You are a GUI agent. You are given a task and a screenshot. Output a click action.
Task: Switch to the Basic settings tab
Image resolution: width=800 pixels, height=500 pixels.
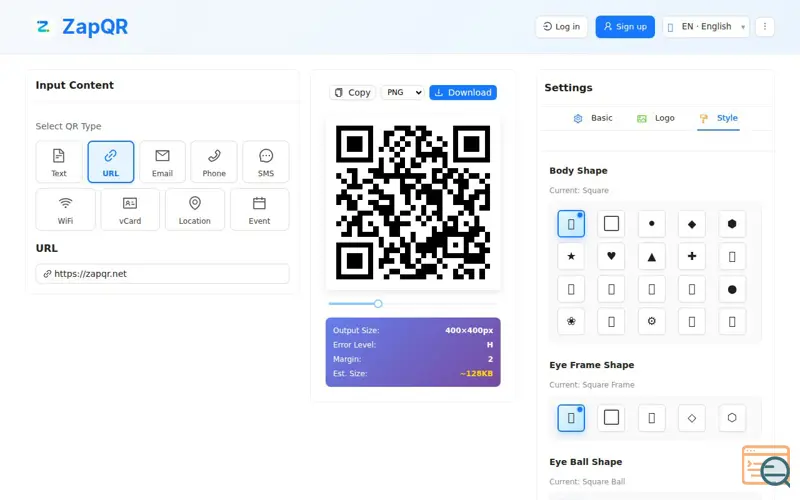[x=593, y=118]
